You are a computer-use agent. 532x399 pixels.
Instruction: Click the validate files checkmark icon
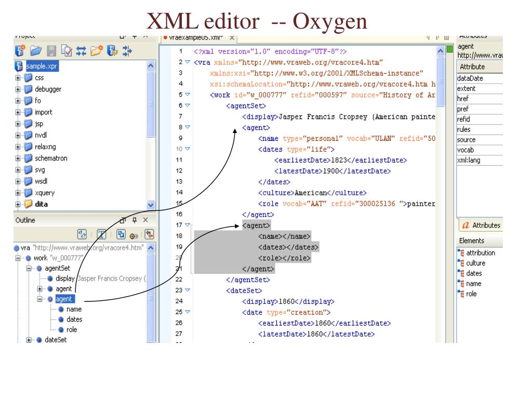pos(66,50)
